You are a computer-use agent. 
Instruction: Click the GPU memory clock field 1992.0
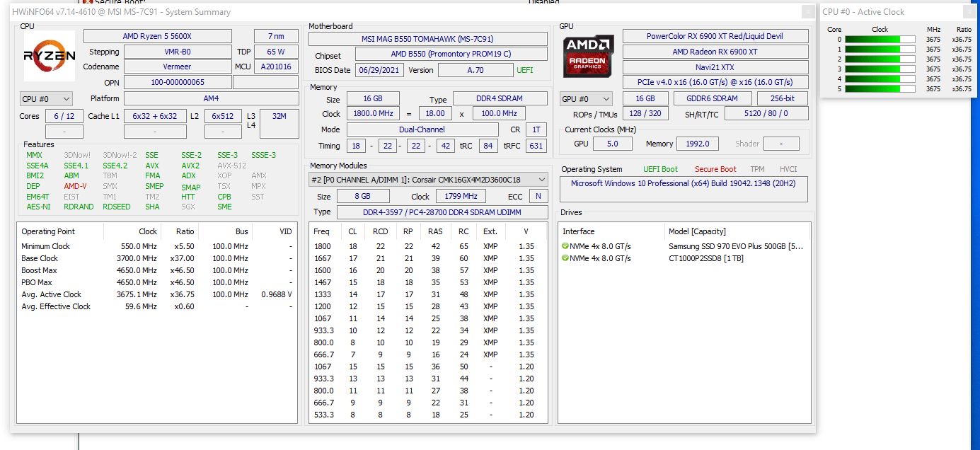(x=698, y=144)
